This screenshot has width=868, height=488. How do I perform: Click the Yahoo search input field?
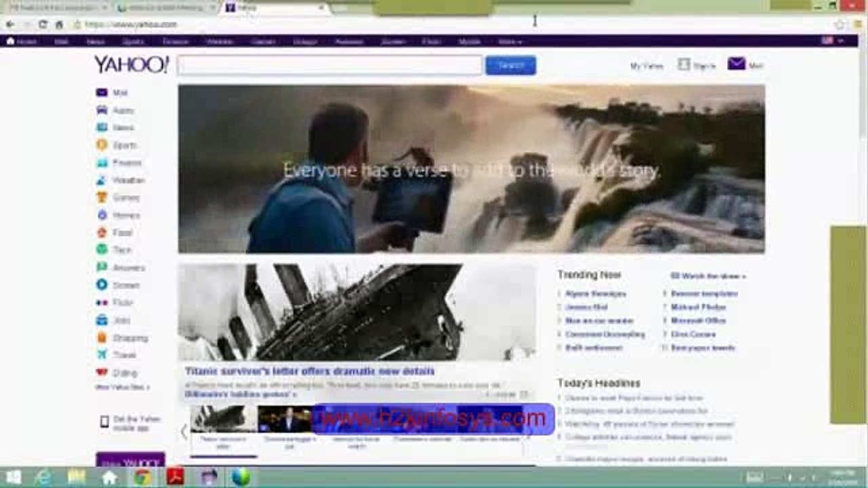tap(330, 65)
